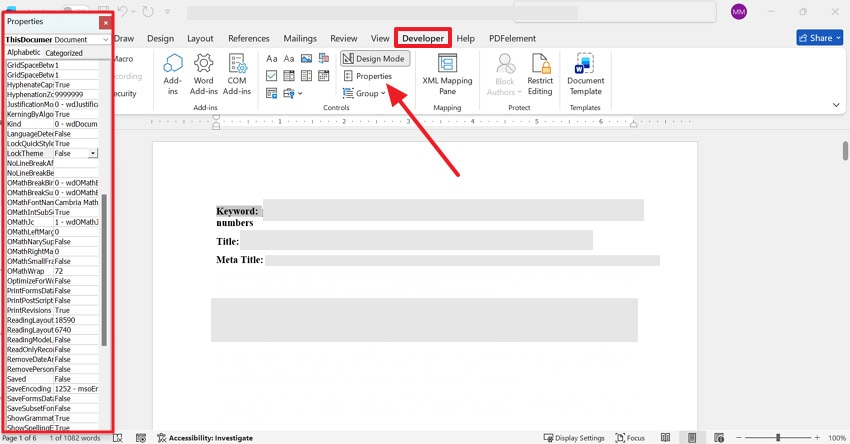Insert Combo Box content control

289,76
